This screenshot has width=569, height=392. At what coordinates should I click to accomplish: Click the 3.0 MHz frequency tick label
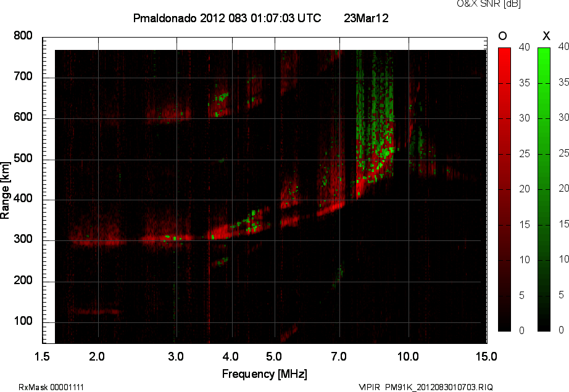click(176, 356)
